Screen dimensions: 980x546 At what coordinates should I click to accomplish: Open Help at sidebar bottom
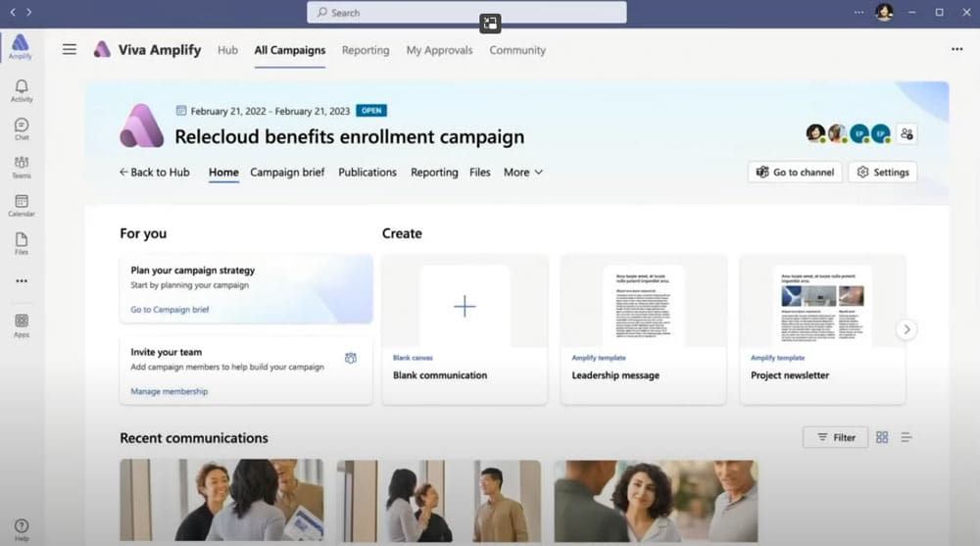(x=22, y=529)
